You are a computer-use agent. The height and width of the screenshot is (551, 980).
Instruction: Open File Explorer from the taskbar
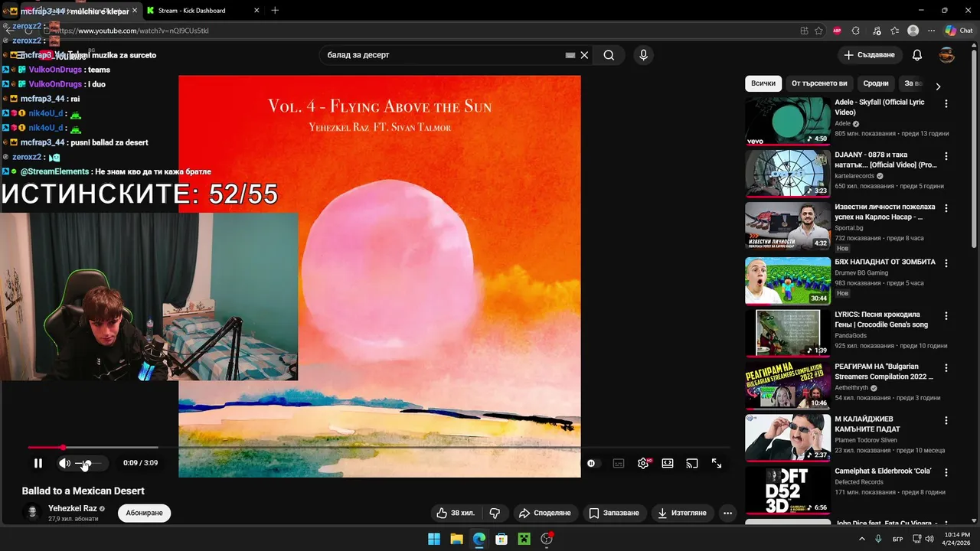pos(456,539)
